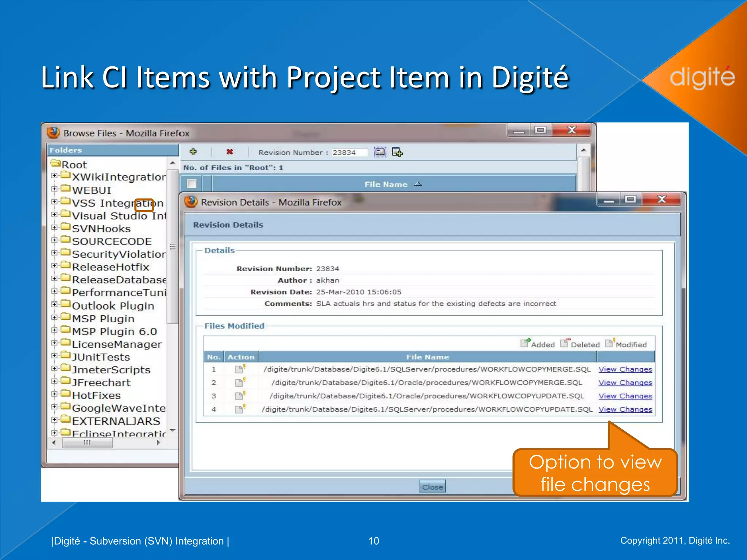Image resolution: width=747 pixels, height=560 pixels.
Task: Click the add revision icon with green plus
Action: click(397, 152)
